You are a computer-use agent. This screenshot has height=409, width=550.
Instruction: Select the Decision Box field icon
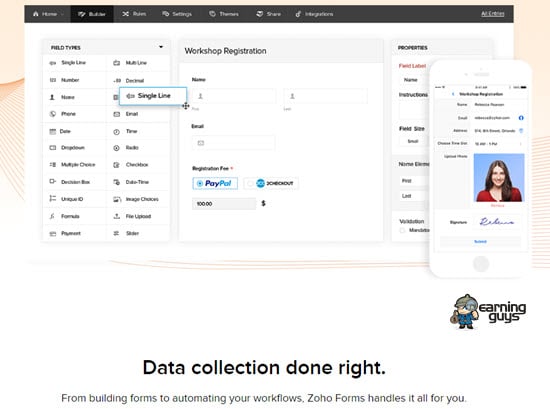(53, 182)
